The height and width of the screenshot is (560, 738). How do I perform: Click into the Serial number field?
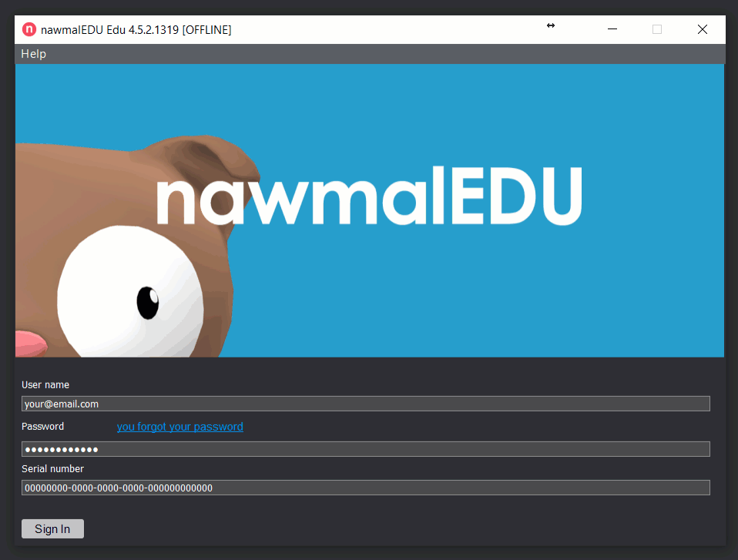coord(366,488)
